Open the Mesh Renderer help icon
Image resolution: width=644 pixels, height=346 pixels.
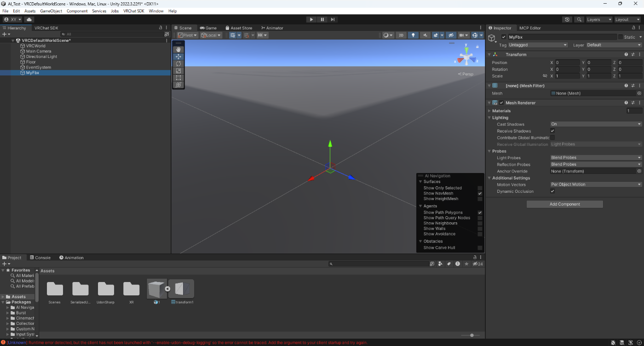(627, 103)
